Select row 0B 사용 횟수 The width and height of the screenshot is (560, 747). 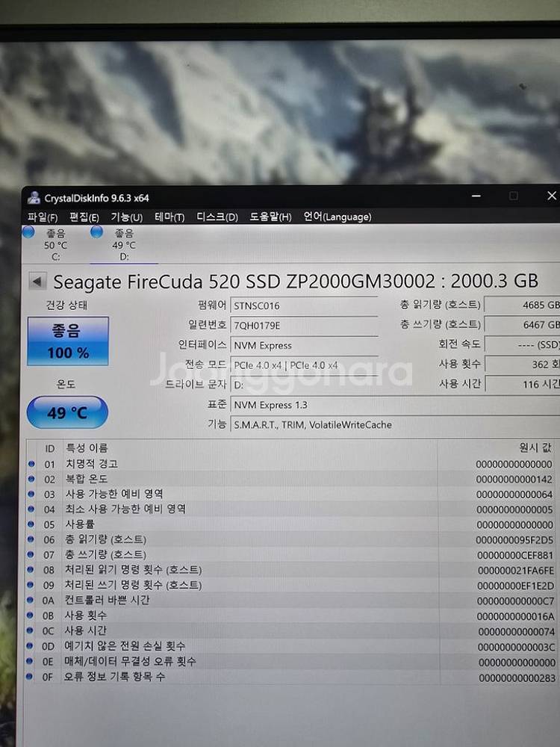(x=290, y=616)
